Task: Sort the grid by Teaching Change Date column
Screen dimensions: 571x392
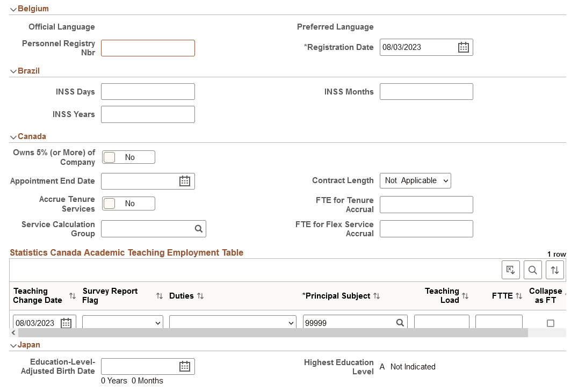Action: point(72,296)
